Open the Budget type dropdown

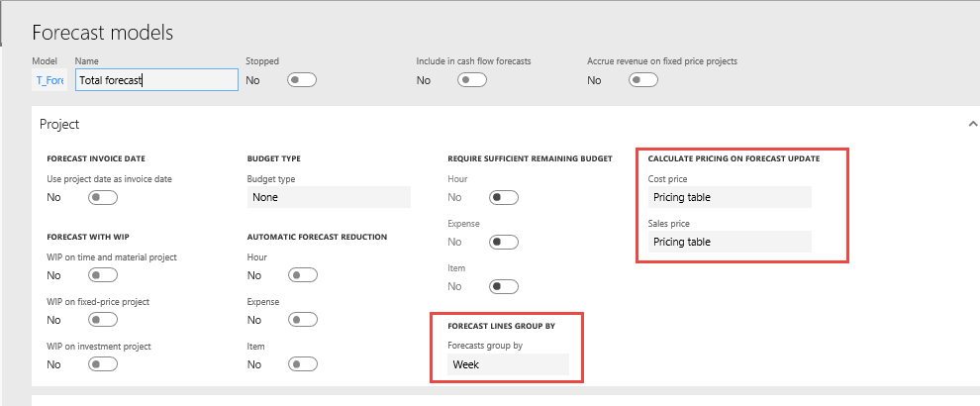328,197
